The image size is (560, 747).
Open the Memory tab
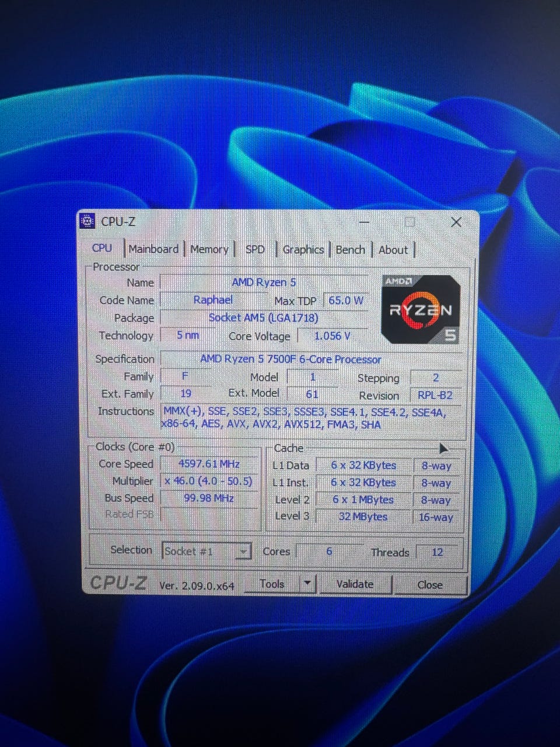pos(209,249)
